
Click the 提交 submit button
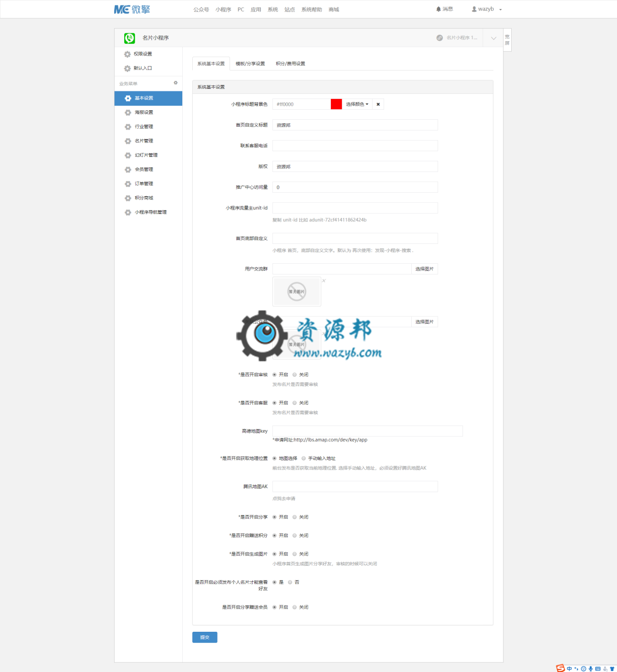pos(205,637)
